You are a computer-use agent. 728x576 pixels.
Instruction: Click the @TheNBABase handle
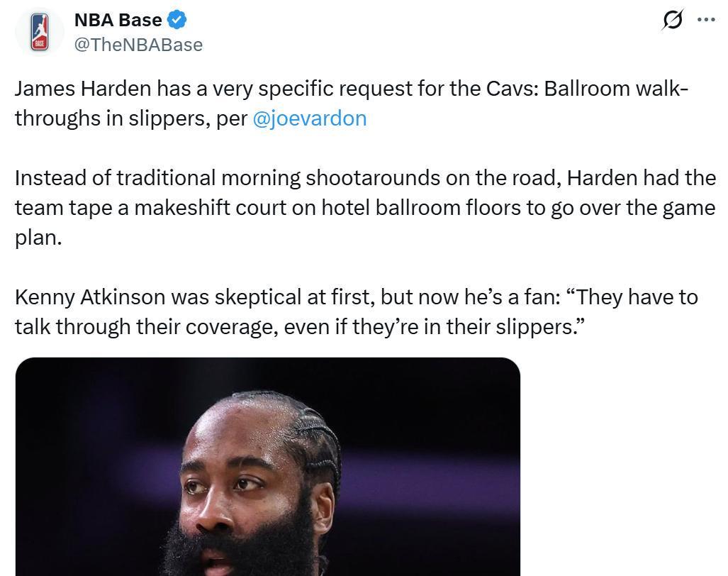point(138,45)
